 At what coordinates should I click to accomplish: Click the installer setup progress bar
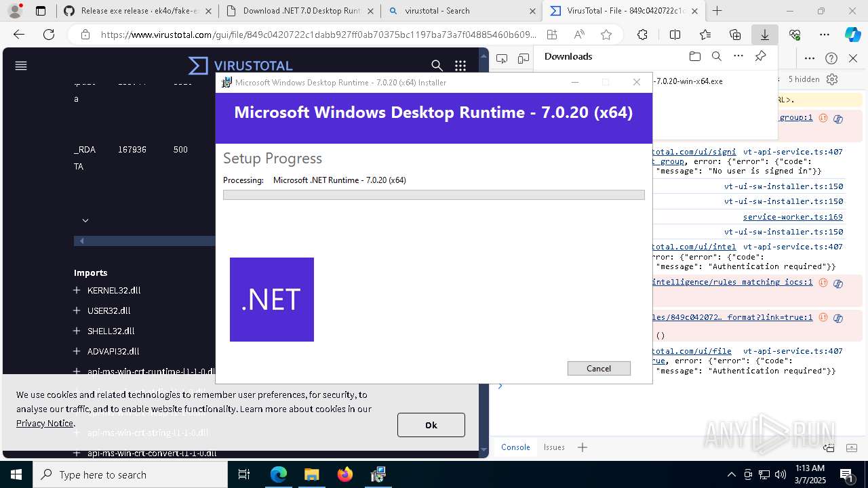point(434,195)
